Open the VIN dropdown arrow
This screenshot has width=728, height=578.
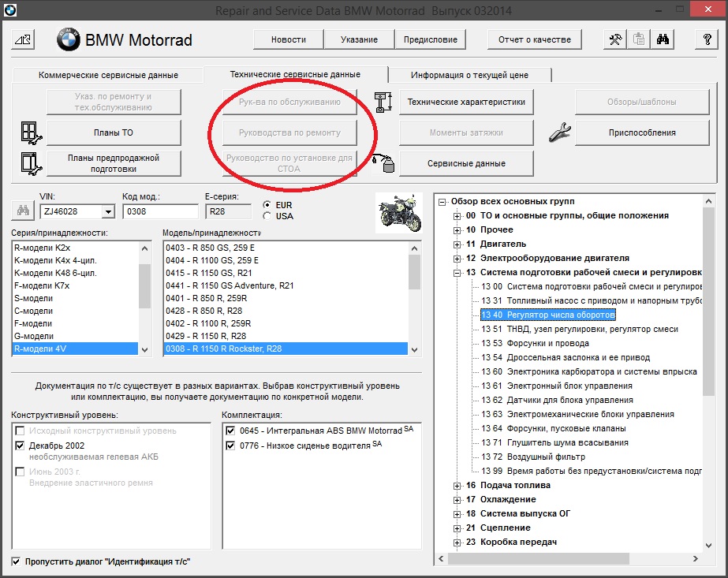108,211
